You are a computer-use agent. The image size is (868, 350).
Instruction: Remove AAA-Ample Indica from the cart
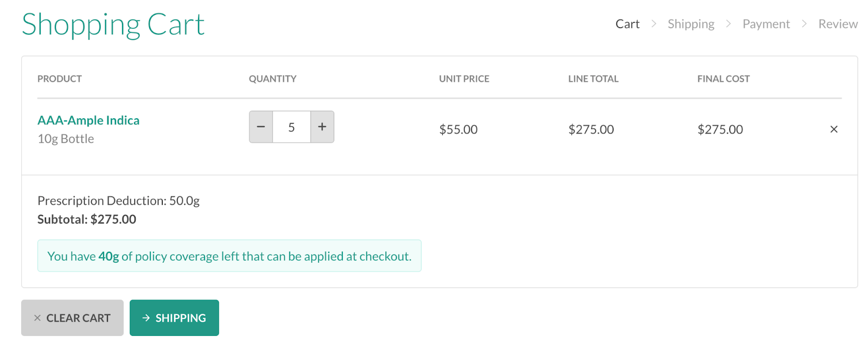click(x=833, y=129)
